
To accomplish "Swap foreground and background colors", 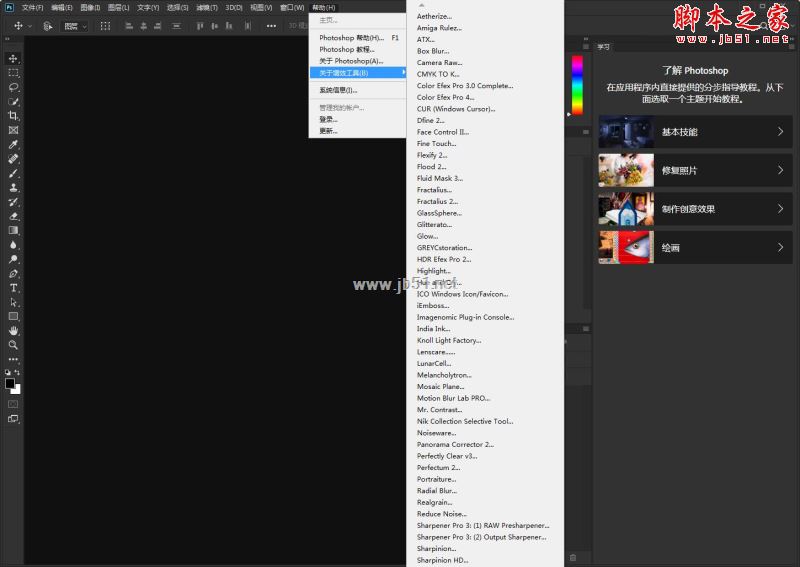I will pos(17,373).
